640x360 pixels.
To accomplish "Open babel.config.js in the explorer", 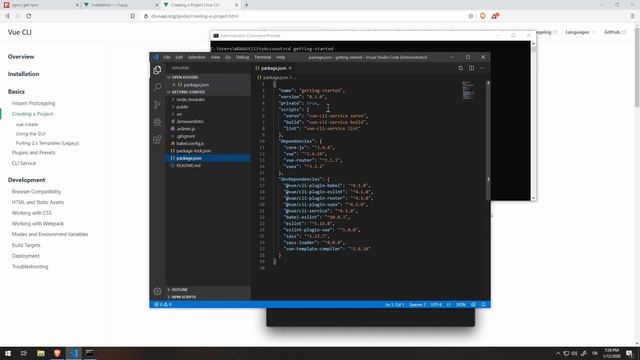I will point(208,144).
